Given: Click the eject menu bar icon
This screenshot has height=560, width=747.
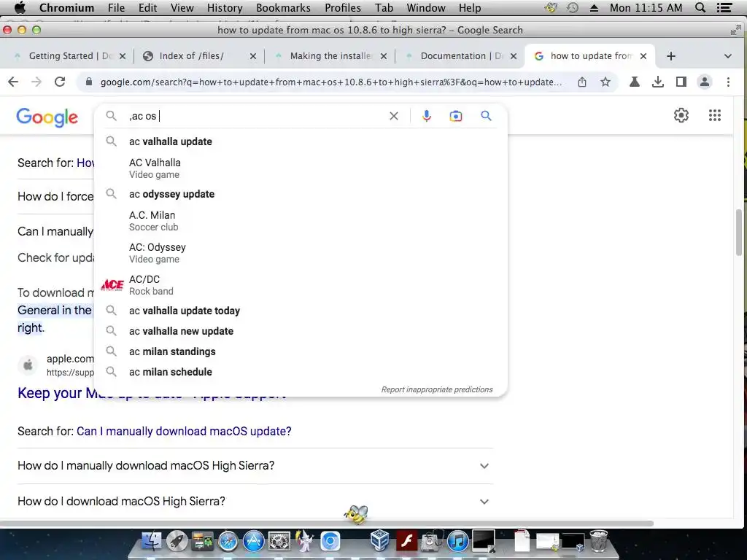Looking at the screenshot, I should [594, 7].
